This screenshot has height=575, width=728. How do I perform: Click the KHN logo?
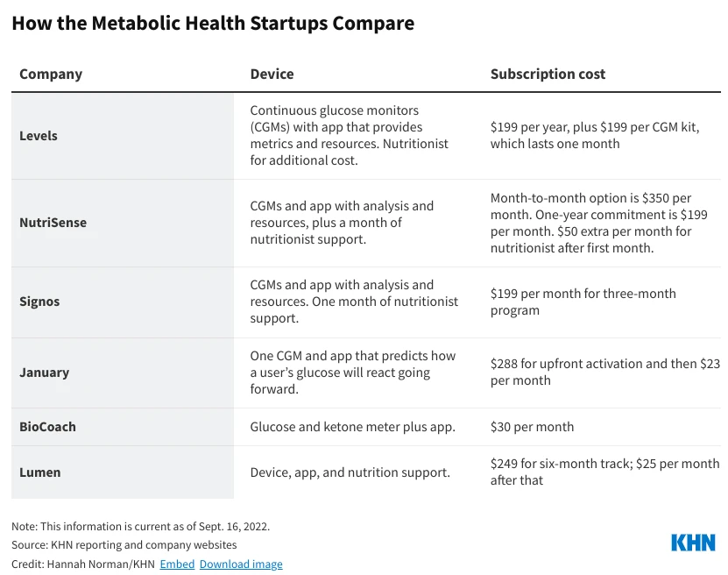pyautogui.click(x=693, y=543)
